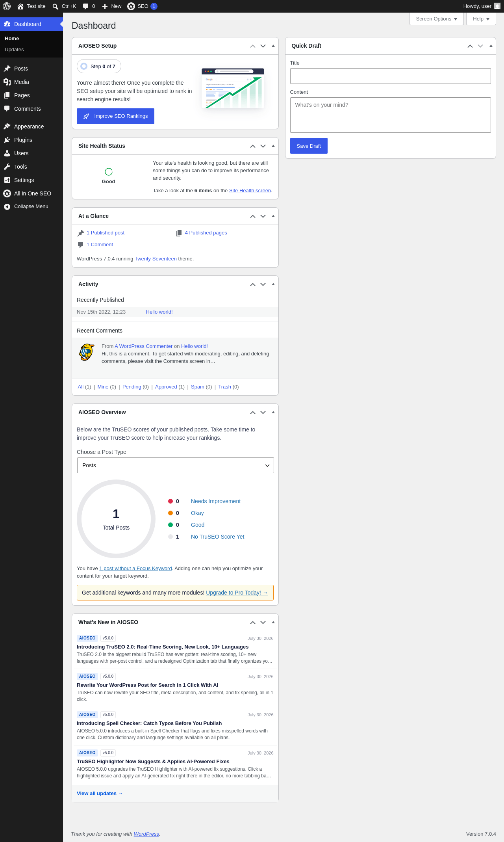504x842 pixels.
Task: Click the Collapse Menu arrow icon
Action: pyautogui.click(x=7, y=206)
